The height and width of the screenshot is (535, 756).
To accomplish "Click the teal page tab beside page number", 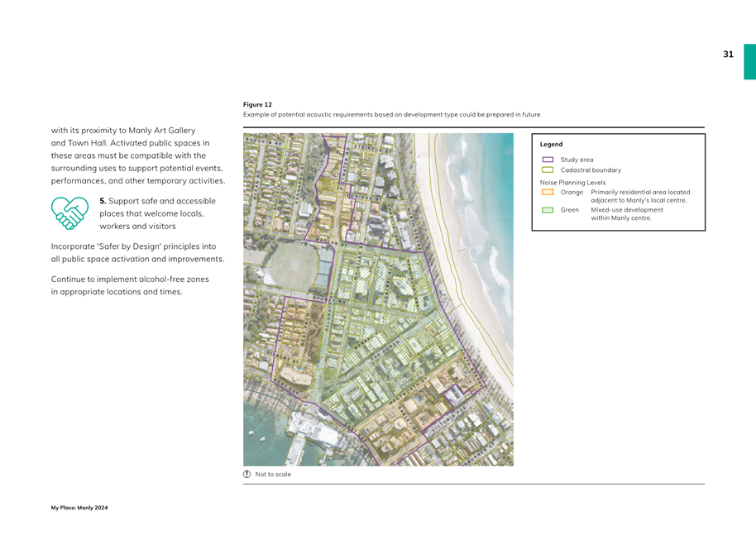I will [x=749, y=61].
